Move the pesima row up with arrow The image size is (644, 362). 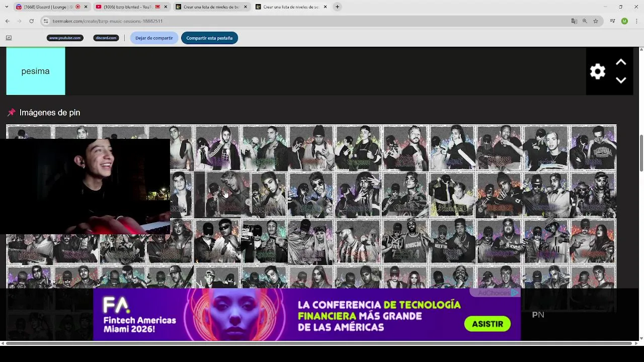[x=621, y=62]
